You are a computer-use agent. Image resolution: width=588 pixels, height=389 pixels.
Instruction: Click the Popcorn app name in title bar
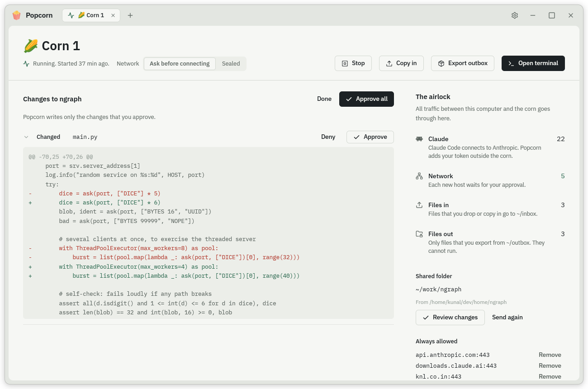(x=39, y=15)
